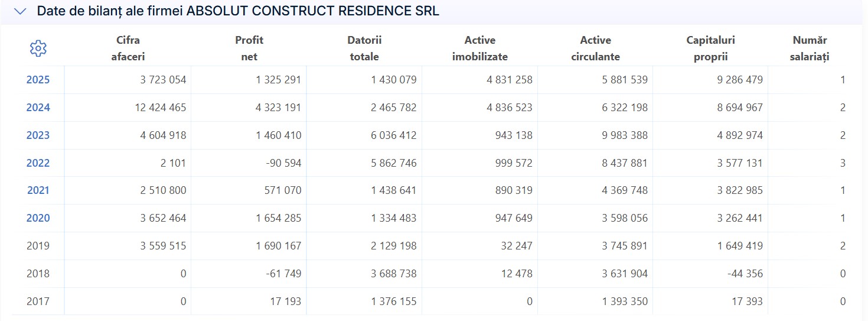Select the 2024 net profit 4 323 191
The height and width of the screenshot is (321, 868).
[x=279, y=108]
